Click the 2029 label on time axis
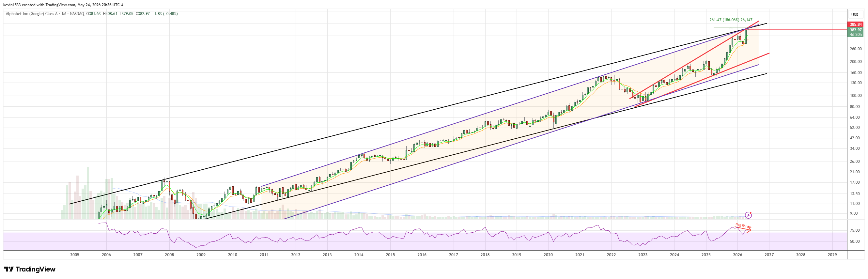Viewport: 868px width, 279px height. tap(832, 255)
